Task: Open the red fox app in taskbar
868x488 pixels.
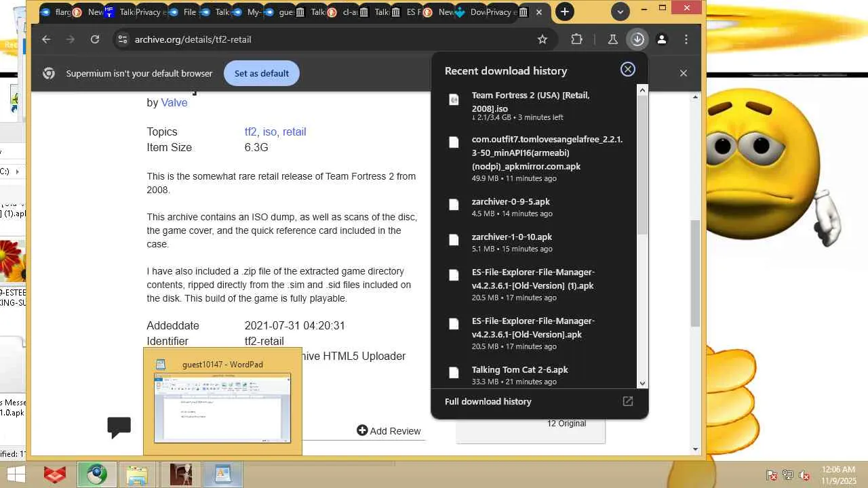Action: pyautogui.click(x=55, y=474)
